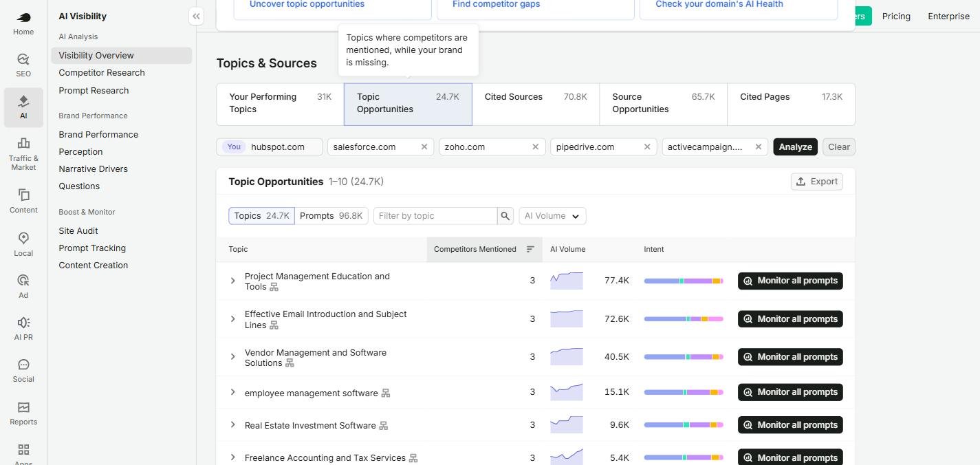Viewport: 980px width, 465px height.
Task: Click hierarchy icon beside Project Management Education topic
Action: point(274,287)
